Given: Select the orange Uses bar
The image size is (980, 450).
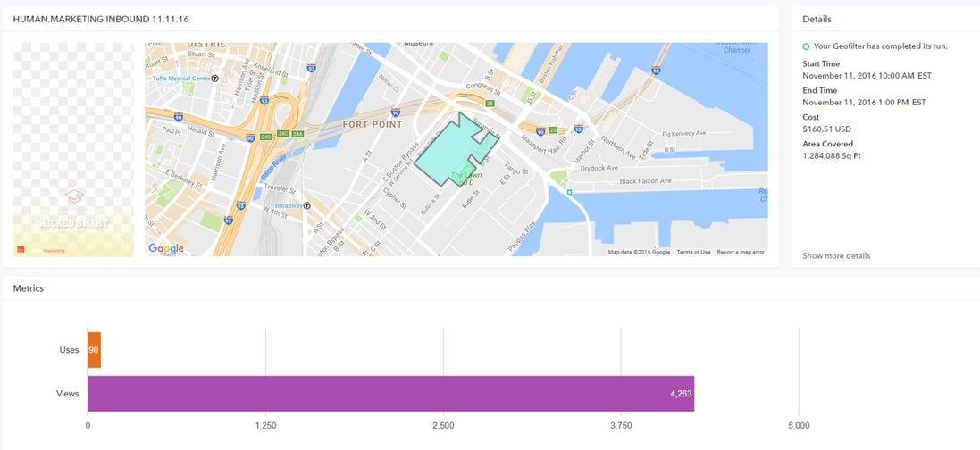Looking at the screenshot, I should tap(94, 350).
